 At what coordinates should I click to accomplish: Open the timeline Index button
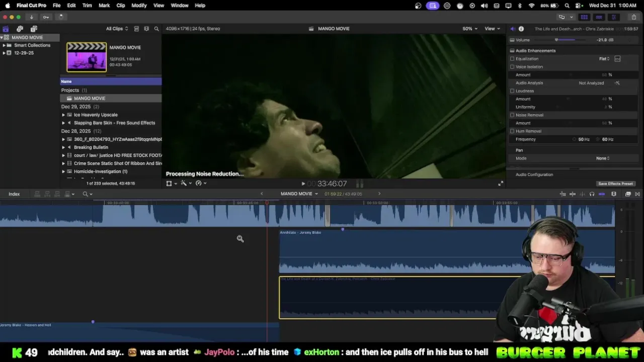tap(14, 194)
